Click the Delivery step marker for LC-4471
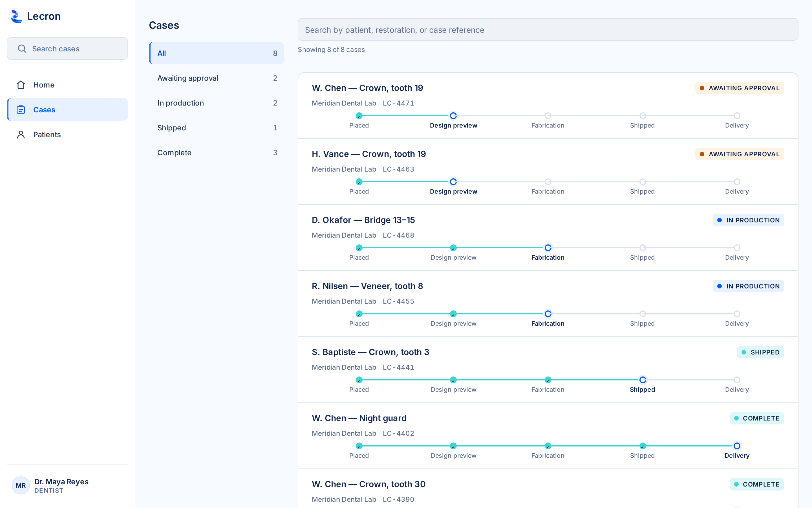 coord(737,116)
